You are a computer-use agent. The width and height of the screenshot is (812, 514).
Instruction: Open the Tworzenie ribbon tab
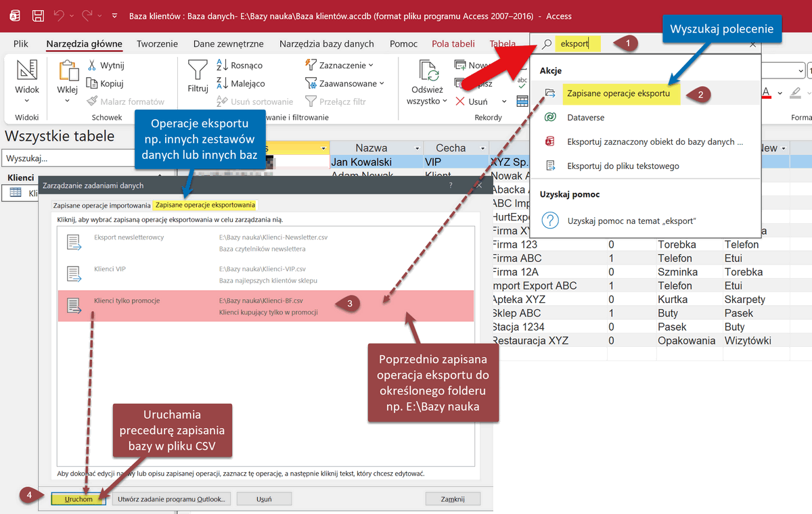[157, 43]
